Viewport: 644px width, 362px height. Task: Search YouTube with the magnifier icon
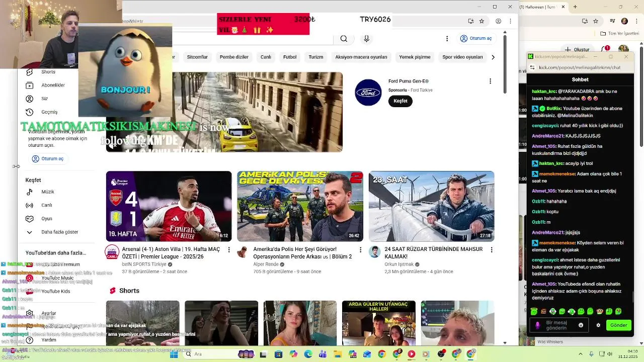pos(344,39)
